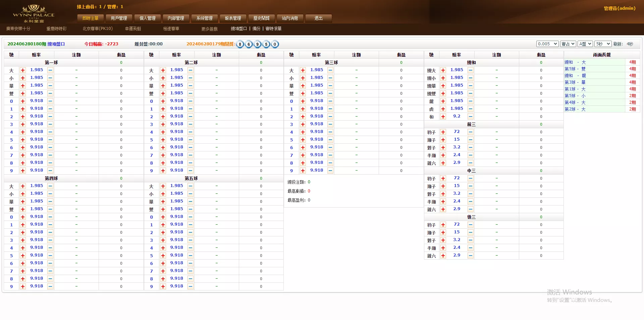Screen dimensions: 644x320
Task: Click plus icon for 龍 row
Action: [443, 101]
